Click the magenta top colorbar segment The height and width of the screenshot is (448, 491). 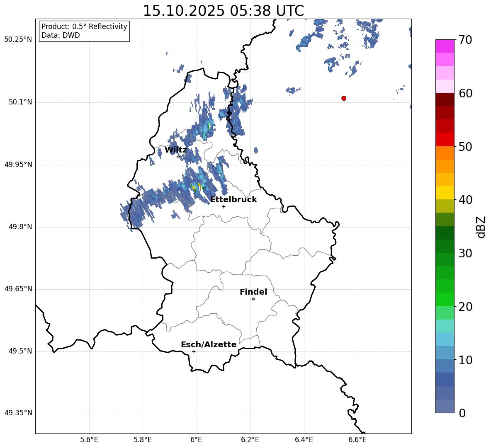[x=445, y=46]
